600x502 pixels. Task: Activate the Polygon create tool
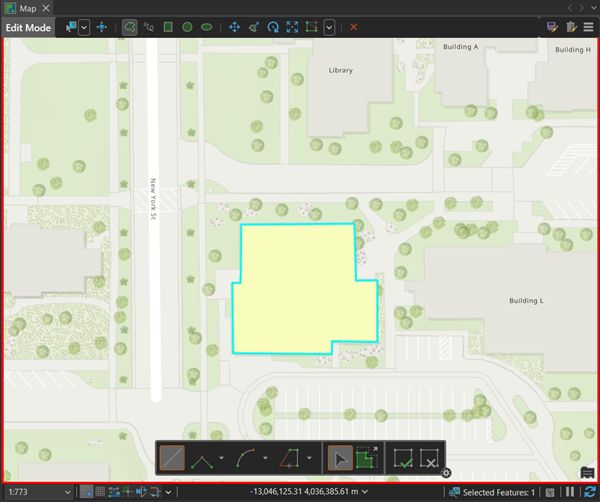click(x=130, y=27)
